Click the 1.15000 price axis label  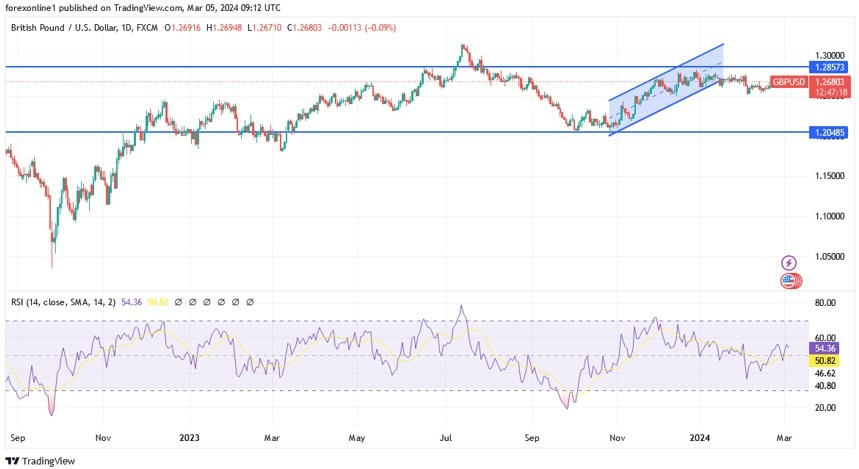829,176
